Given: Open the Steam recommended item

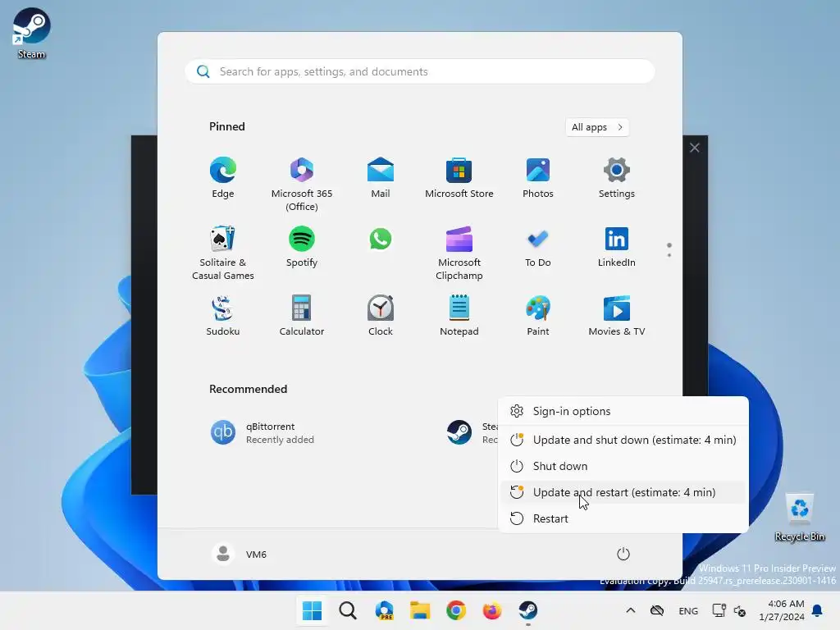Looking at the screenshot, I should pos(472,433).
